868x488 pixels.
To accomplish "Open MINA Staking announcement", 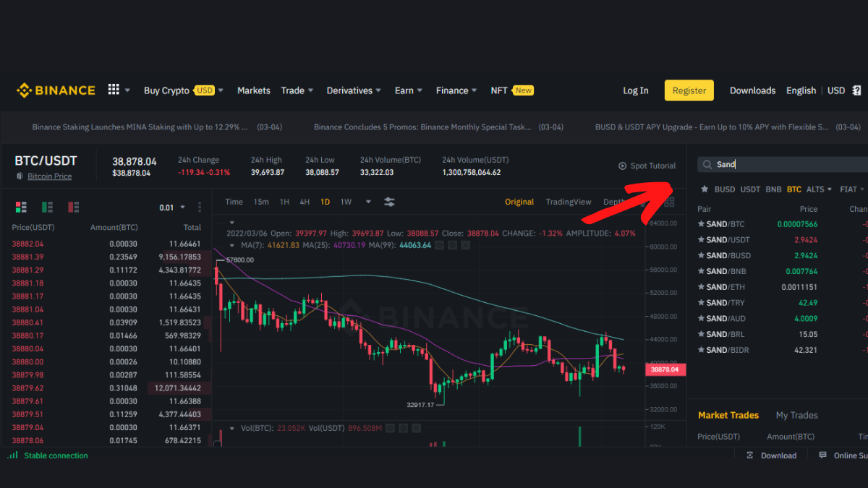I will pos(140,127).
